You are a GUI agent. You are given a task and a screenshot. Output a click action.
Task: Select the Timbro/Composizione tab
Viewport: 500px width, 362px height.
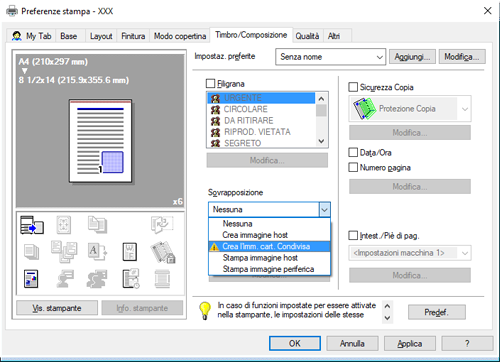[251, 35]
